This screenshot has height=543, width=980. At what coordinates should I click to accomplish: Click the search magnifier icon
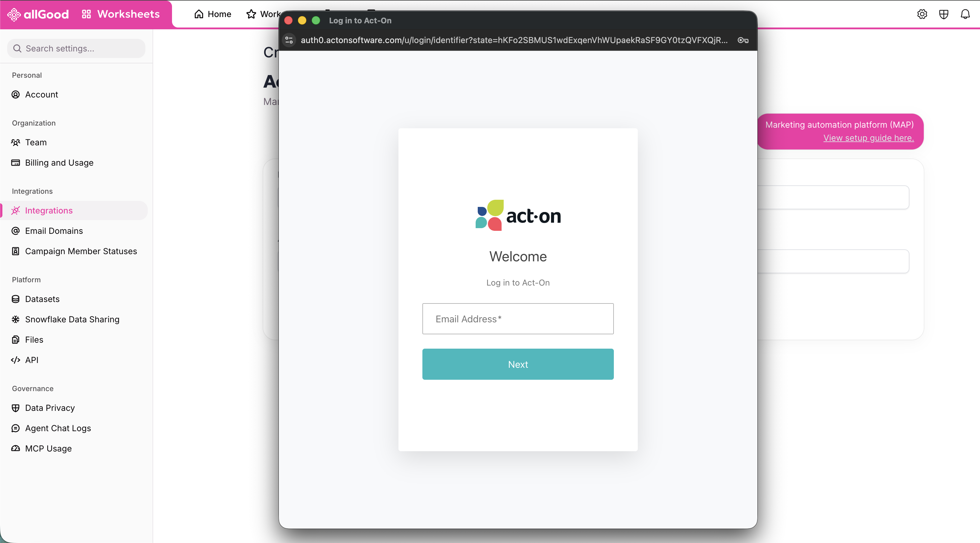[17, 49]
